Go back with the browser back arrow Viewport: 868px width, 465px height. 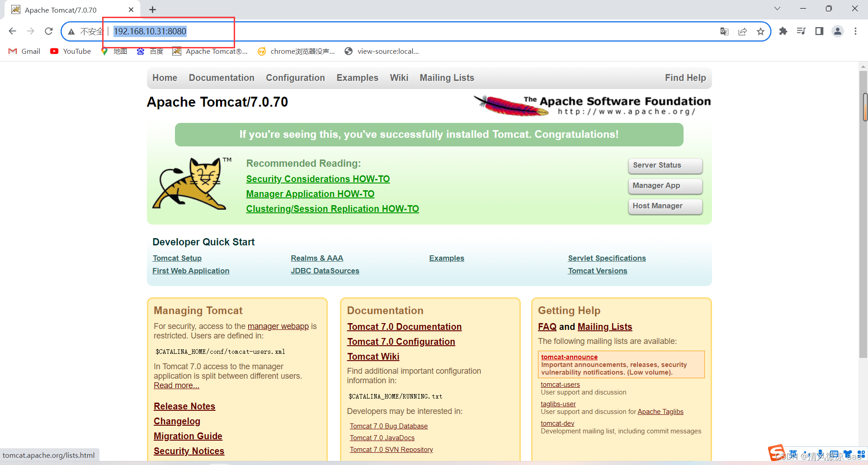pos(13,31)
